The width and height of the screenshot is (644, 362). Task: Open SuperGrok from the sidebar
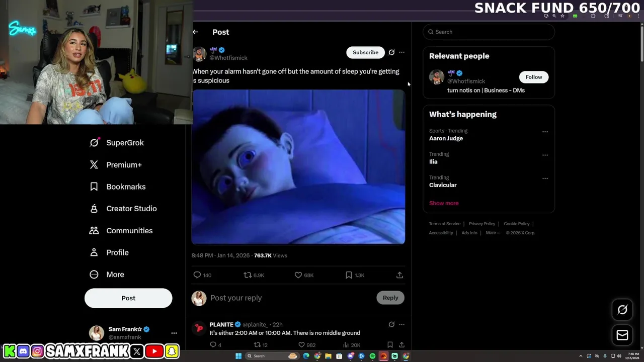117,143
